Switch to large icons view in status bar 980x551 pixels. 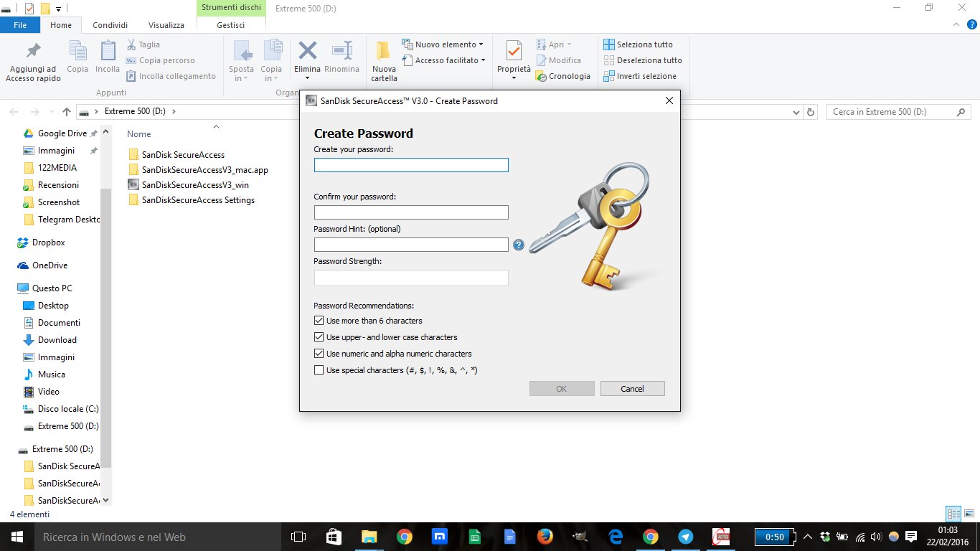click(x=969, y=514)
